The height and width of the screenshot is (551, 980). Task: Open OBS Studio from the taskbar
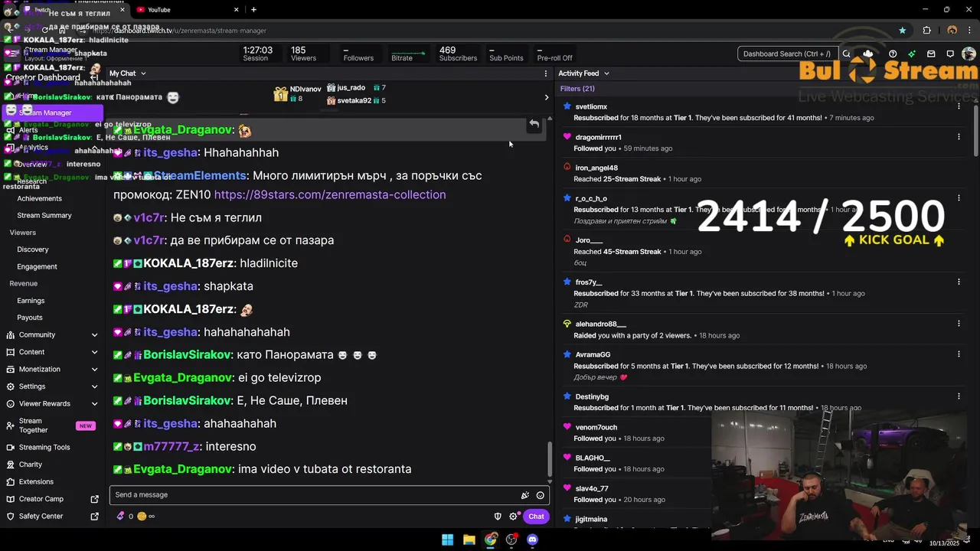(511, 540)
